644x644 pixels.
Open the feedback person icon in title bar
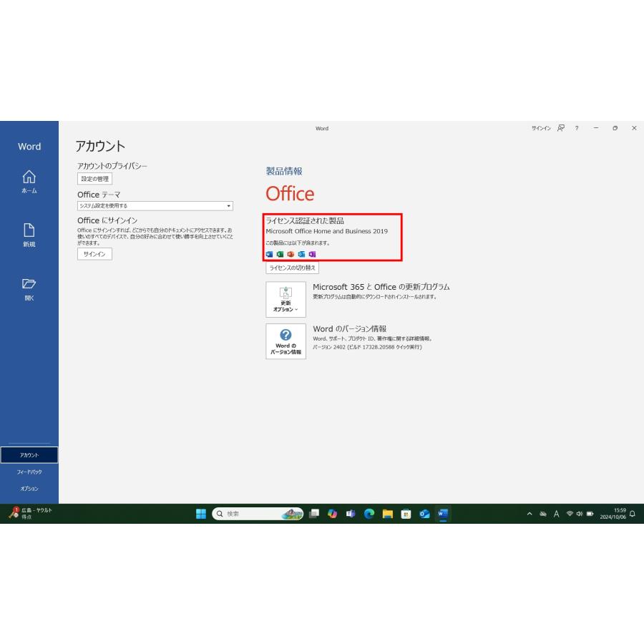561,128
